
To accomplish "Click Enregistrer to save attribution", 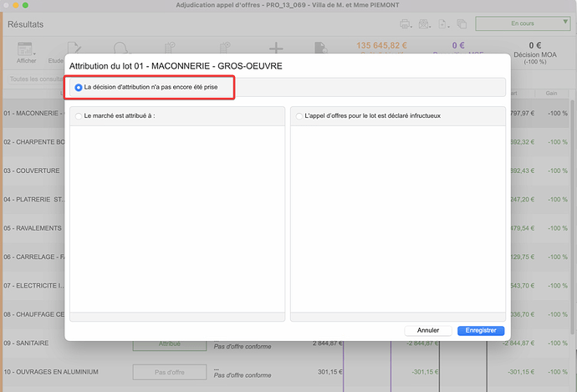I will coord(481,330).
